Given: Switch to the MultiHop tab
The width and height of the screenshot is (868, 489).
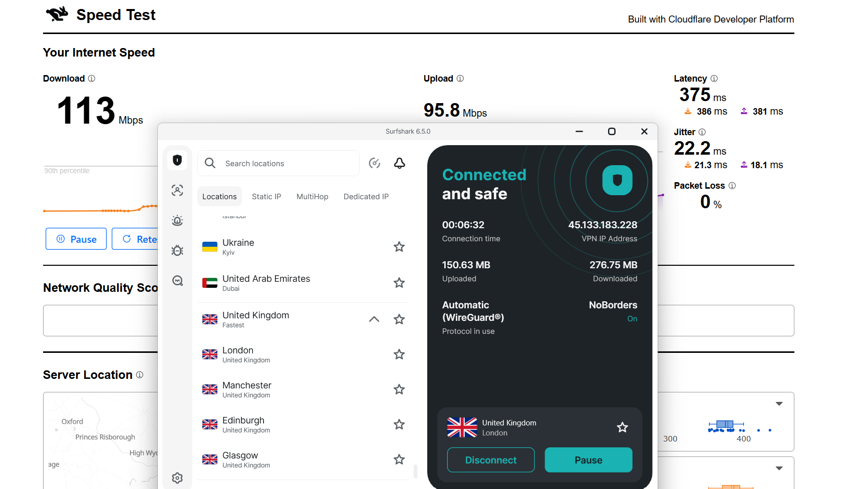Looking at the screenshot, I should pyautogui.click(x=312, y=197).
